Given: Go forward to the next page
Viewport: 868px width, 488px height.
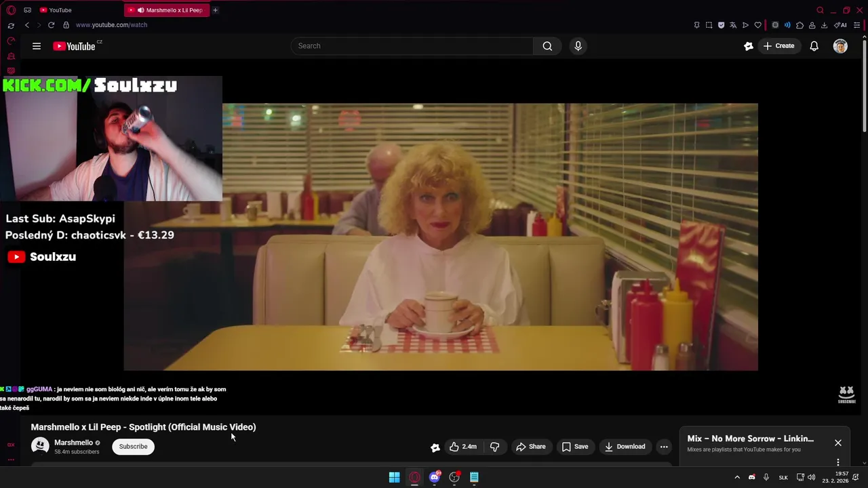Looking at the screenshot, I should pyautogui.click(x=39, y=25).
